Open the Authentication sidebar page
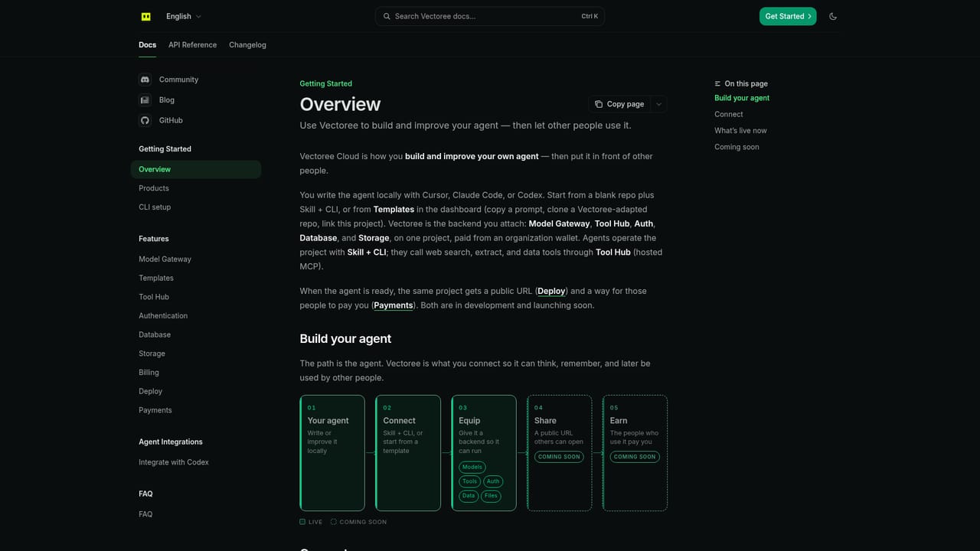The height and width of the screenshot is (551, 980). tap(196, 316)
